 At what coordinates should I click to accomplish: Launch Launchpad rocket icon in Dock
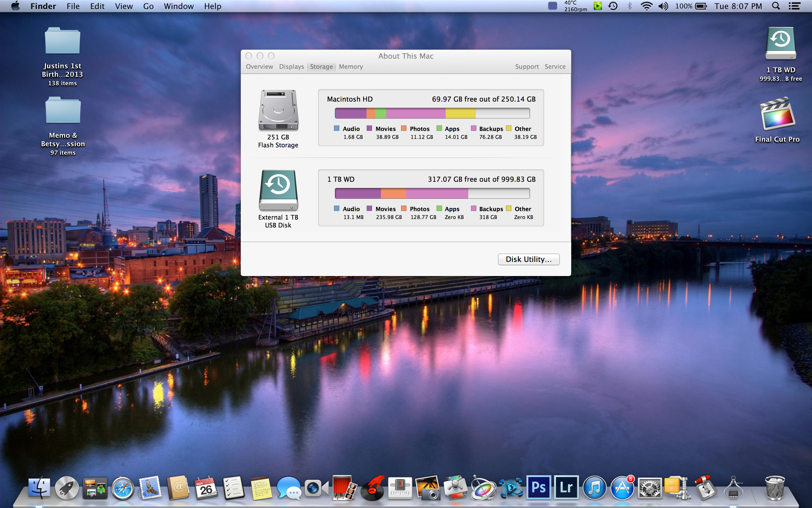click(x=67, y=487)
